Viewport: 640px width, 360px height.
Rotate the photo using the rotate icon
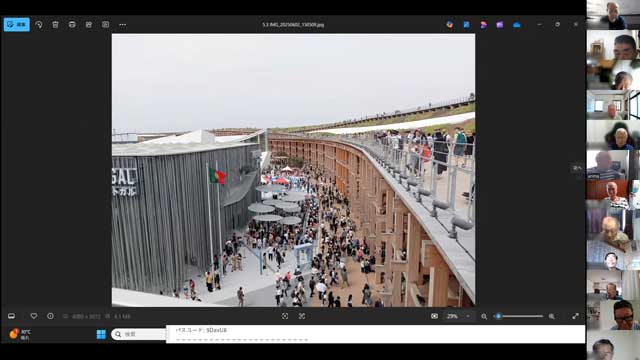click(39, 24)
